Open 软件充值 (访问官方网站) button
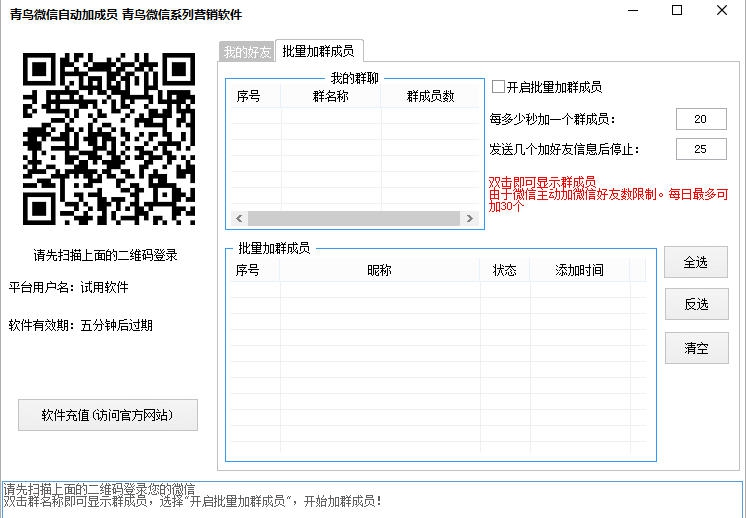The image size is (746, 518). 108,415
